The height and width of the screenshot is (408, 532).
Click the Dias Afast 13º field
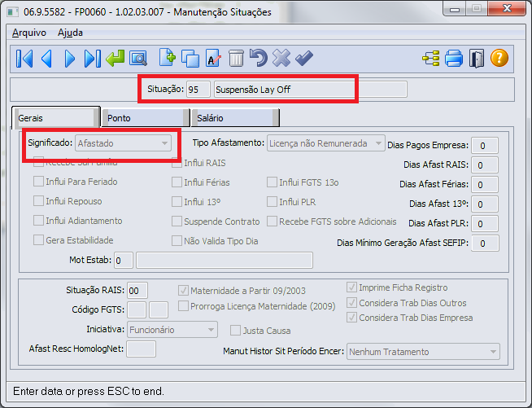(x=485, y=204)
